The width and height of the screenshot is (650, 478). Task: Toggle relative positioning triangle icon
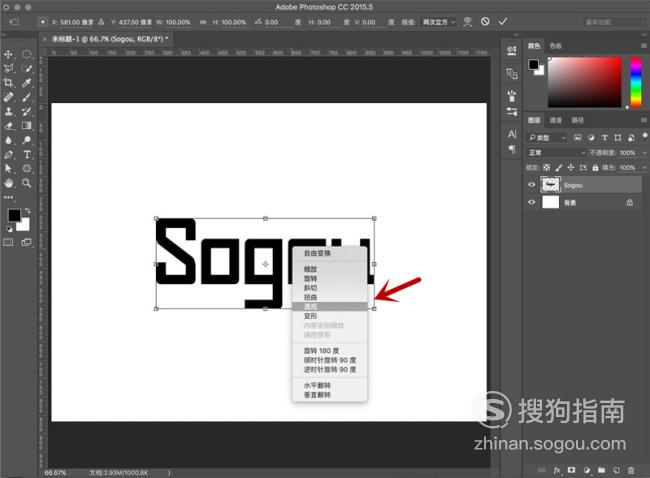point(101,22)
